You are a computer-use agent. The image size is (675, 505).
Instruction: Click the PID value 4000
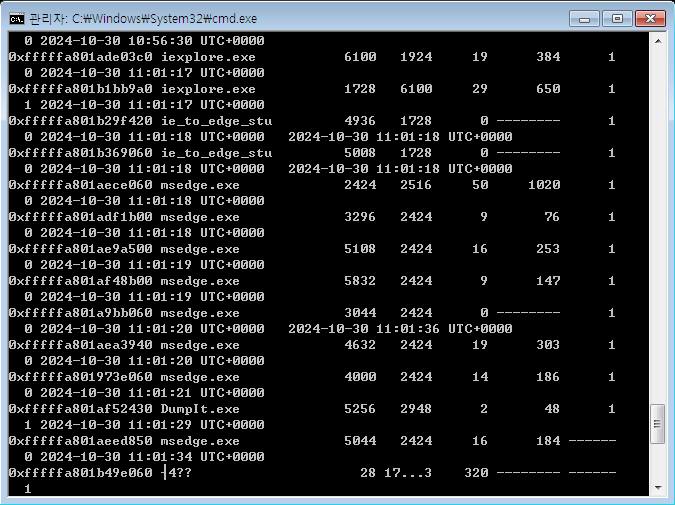pyautogui.click(x=360, y=377)
